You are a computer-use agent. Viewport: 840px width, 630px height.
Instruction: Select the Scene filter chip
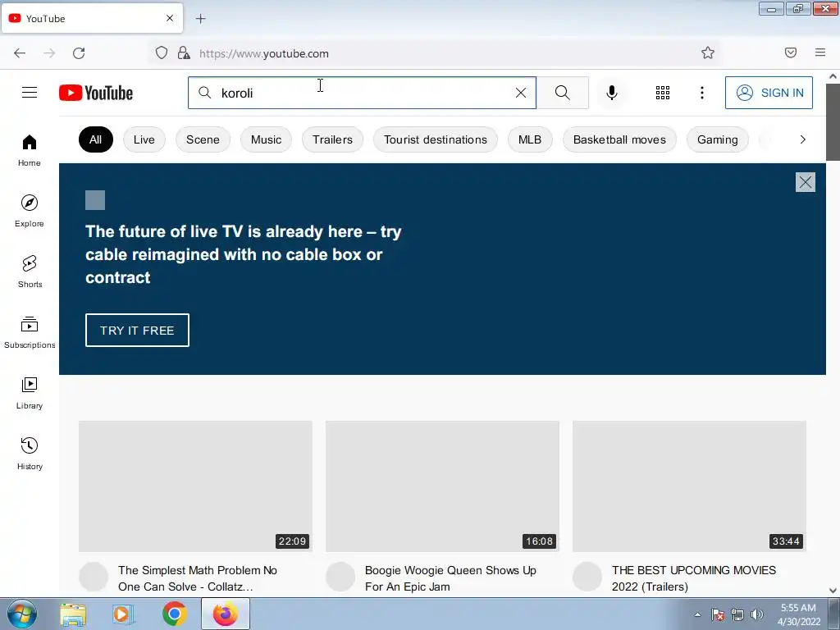click(x=203, y=139)
